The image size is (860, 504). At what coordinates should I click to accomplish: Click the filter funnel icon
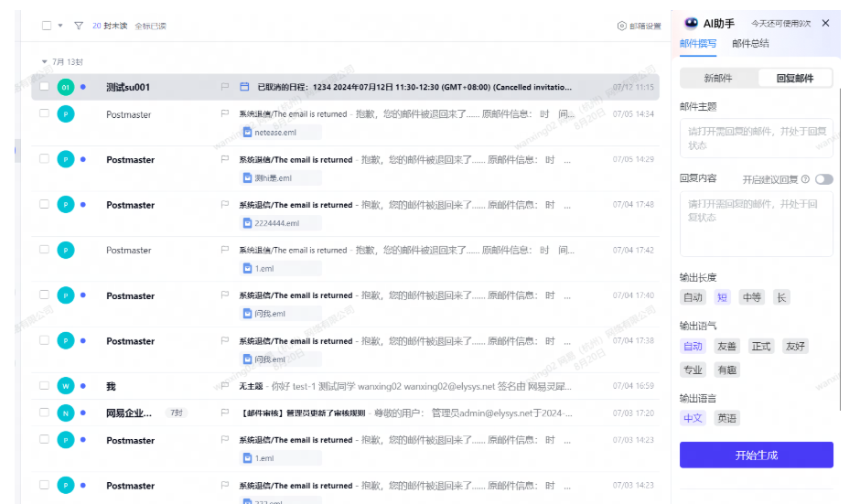pyautogui.click(x=79, y=26)
